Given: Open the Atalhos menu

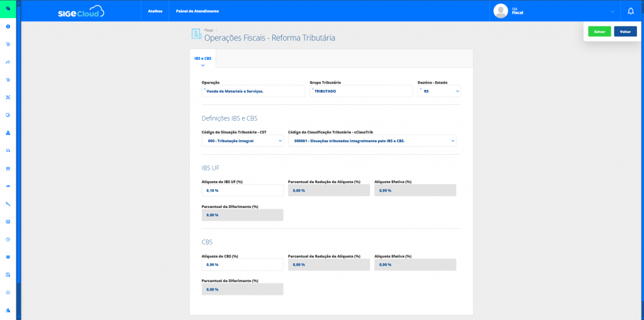Looking at the screenshot, I should 154,11.
